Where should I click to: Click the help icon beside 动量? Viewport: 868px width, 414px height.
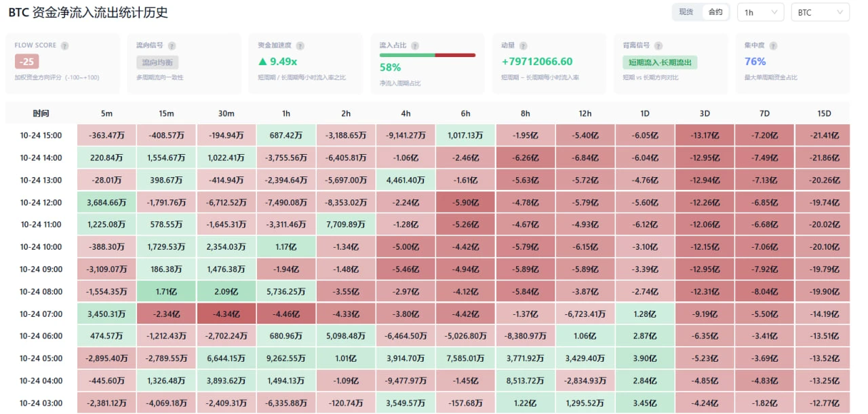[x=524, y=45]
